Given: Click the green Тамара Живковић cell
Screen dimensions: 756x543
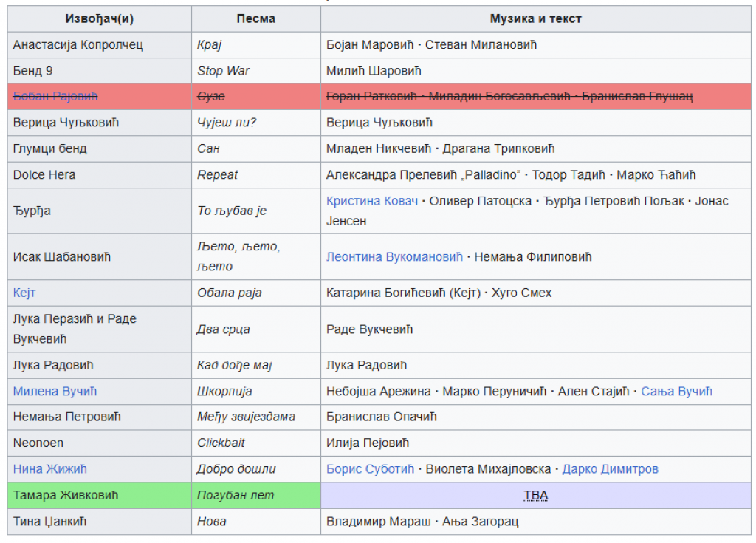Looking at the screenshot, I should click(x=66, y=495).
